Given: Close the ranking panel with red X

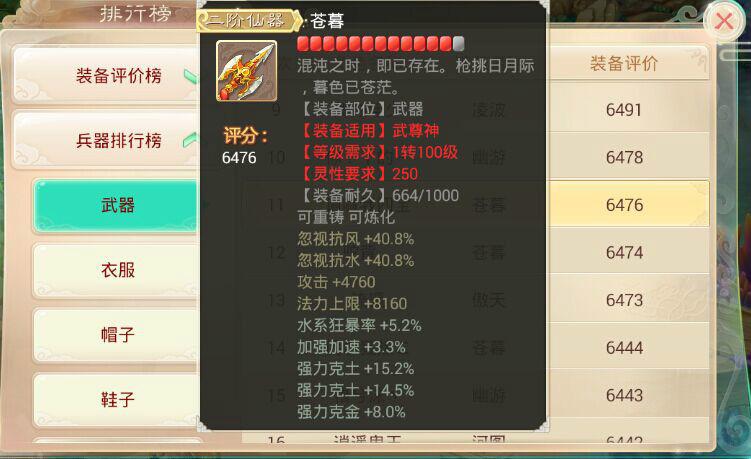Looking at the screenshot, I should pos(724,22).
